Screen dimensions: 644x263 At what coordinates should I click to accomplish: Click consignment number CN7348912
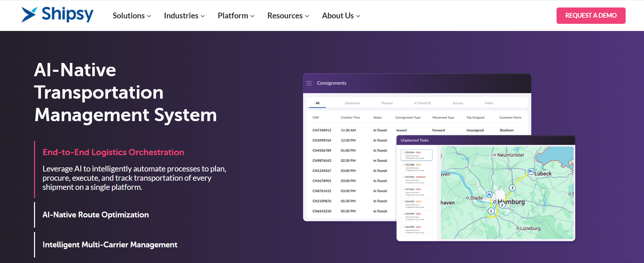point(322,130)
